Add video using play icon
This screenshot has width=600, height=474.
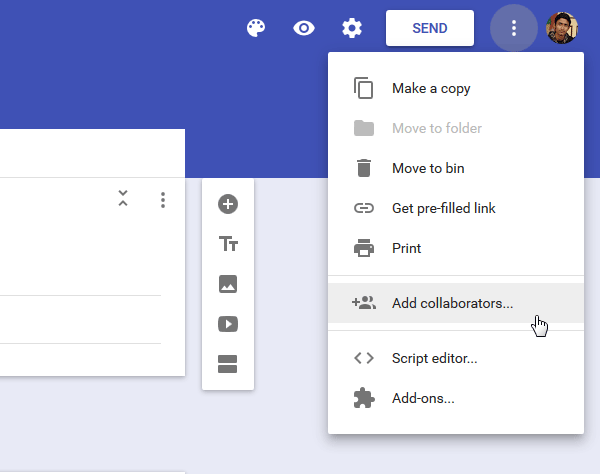tap(228, 324)
